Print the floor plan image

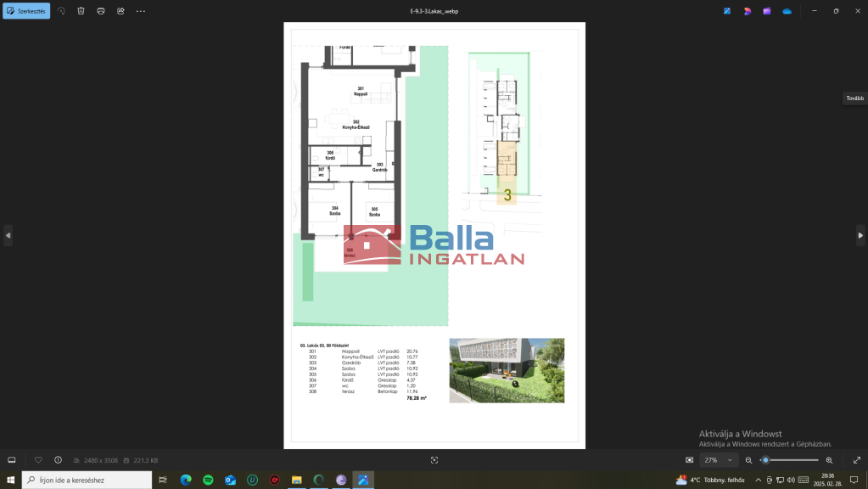click(101, 11)
